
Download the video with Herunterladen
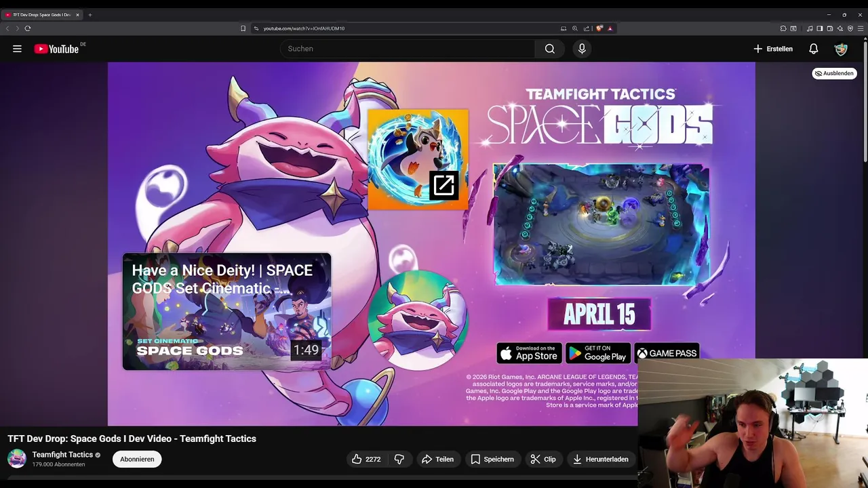601,459
